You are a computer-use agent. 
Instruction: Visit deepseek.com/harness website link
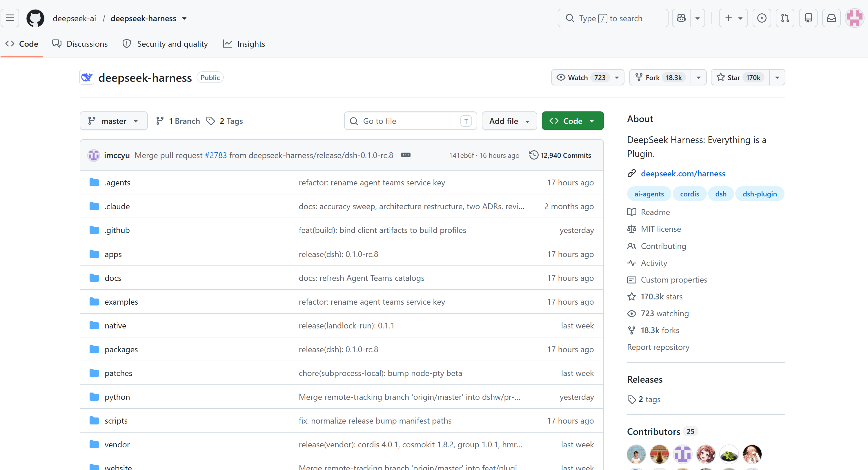click(683, 173)
